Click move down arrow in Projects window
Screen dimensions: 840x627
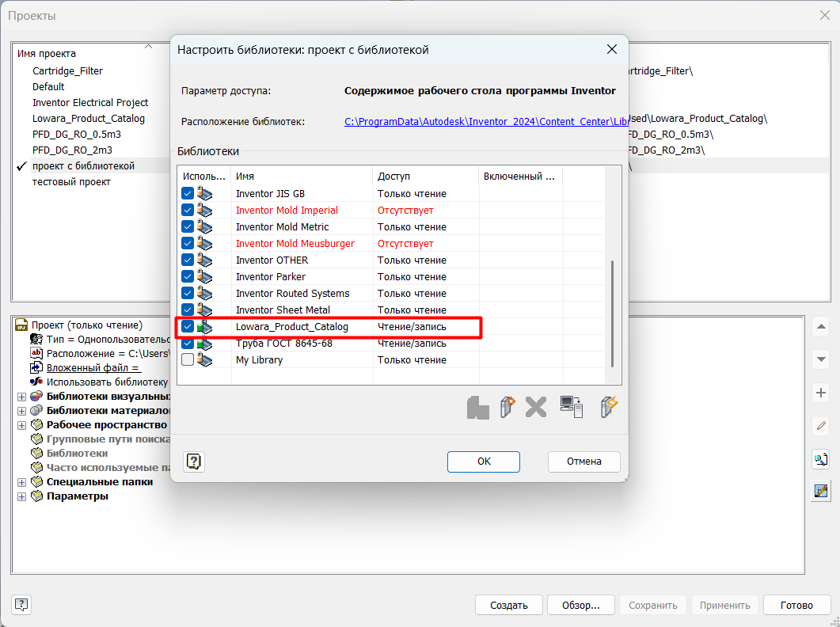coord(821,359)
